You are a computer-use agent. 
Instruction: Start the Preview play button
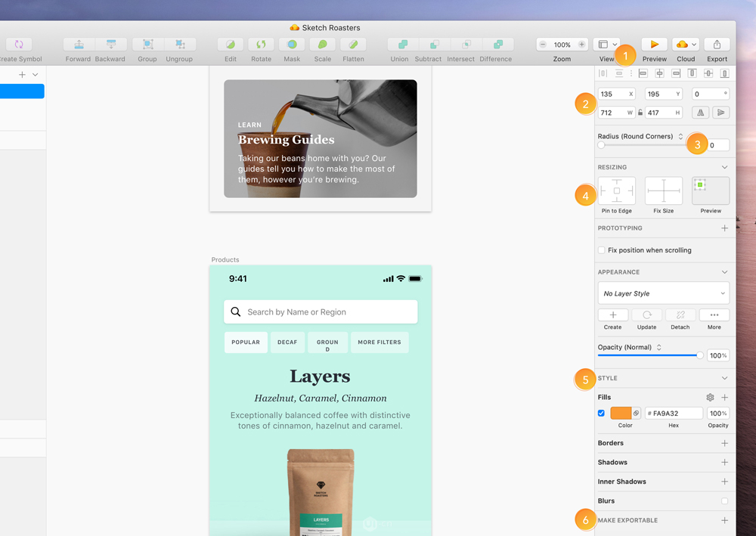click(x=654, y=45)
